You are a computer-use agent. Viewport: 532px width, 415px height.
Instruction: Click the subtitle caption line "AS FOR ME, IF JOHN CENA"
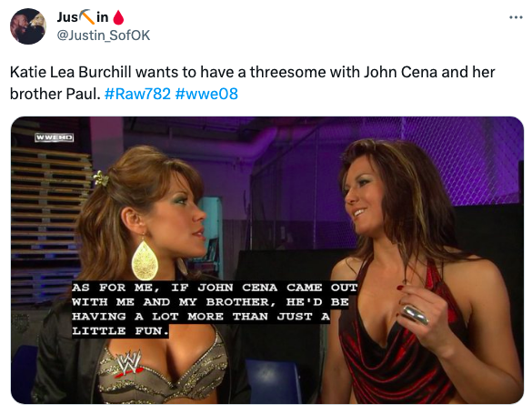click(x=175, y=288)
